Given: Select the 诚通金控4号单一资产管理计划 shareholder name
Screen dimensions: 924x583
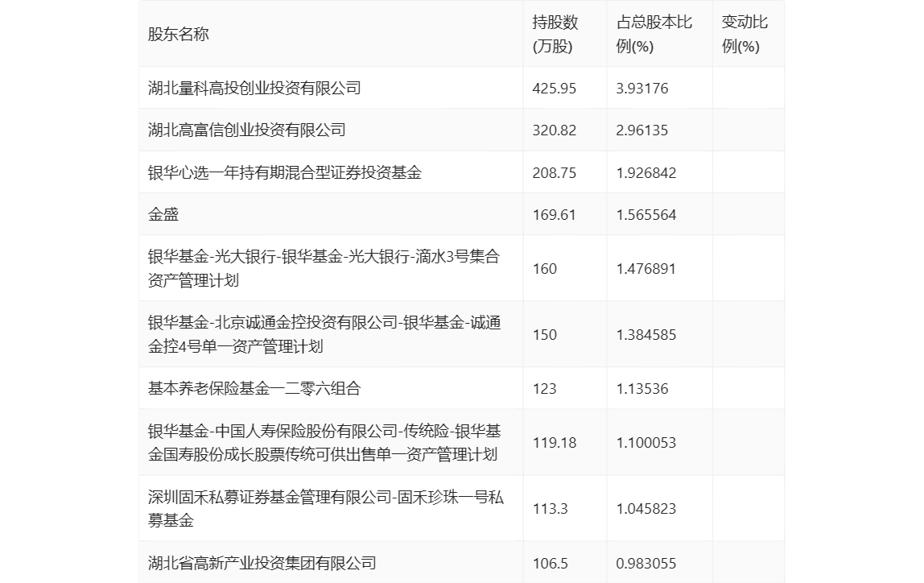Looking at the screenshot, I should [x=324, y=334].
